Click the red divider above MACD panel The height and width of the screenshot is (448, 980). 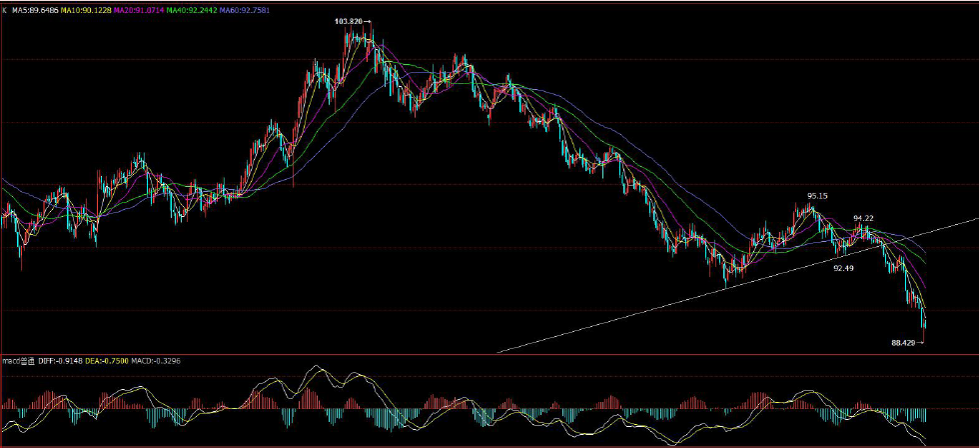click(490, 354)
